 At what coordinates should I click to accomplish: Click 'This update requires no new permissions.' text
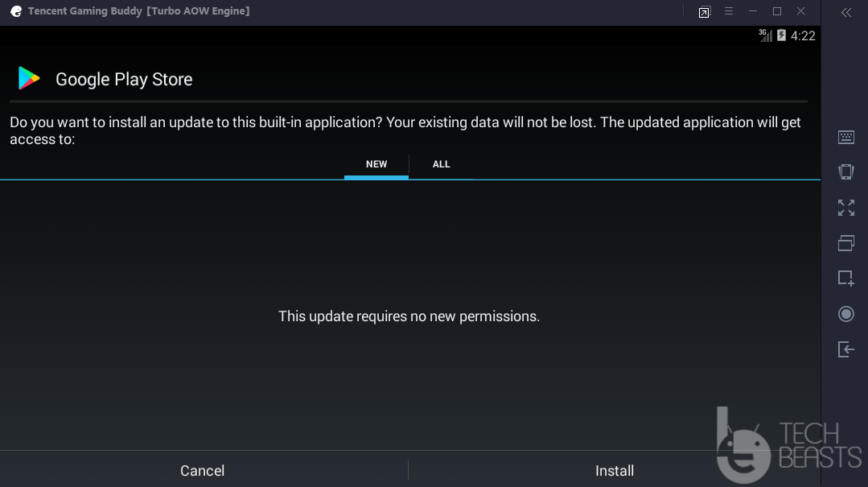[409, 316]
